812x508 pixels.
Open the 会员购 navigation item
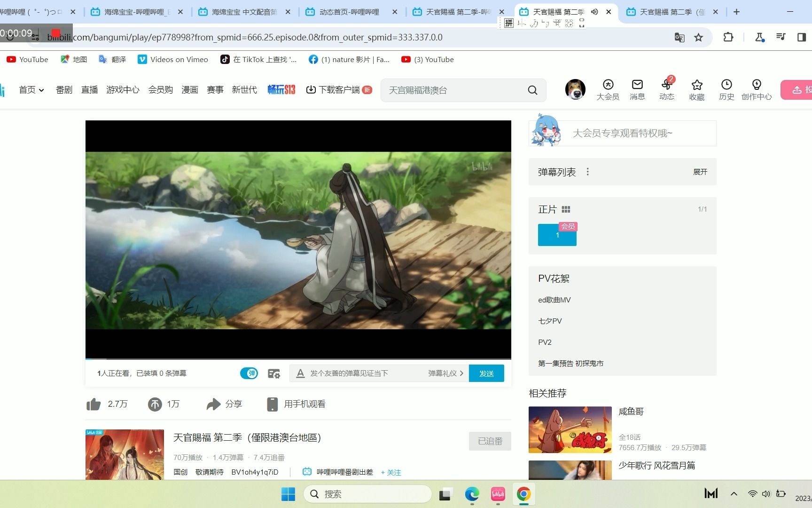point(160,90)
